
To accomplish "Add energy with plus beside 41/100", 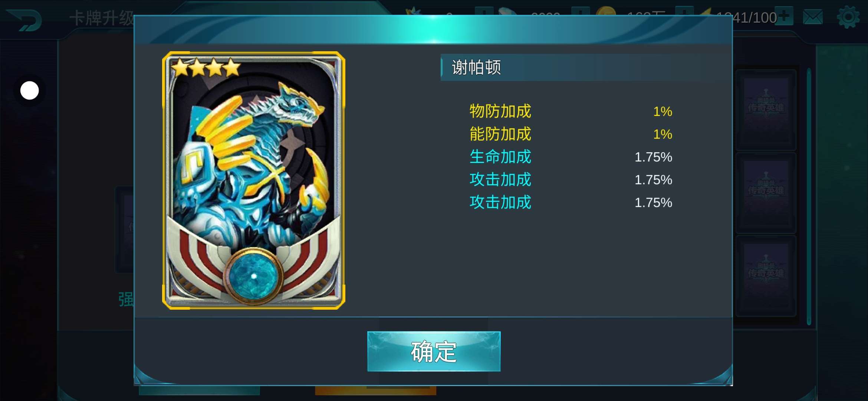I will point(785,16).
